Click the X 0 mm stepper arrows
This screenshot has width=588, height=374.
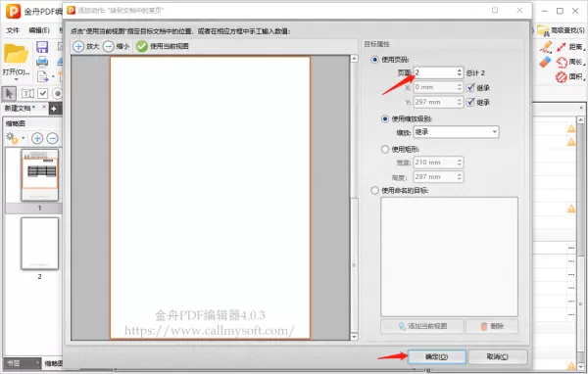point(460,87)
